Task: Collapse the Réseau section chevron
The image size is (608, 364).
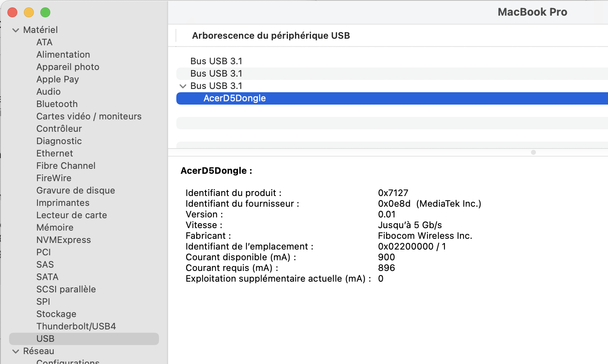Action: [x=16, y=351]
